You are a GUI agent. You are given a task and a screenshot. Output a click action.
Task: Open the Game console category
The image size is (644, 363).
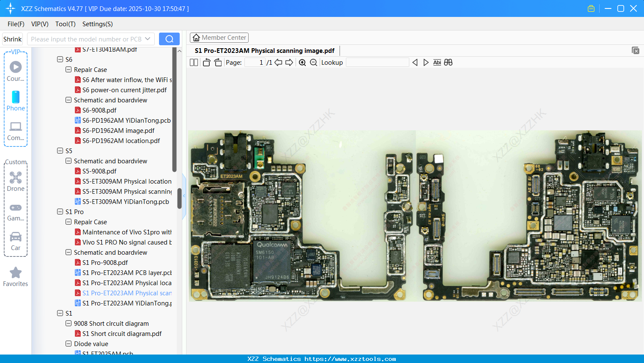pos(16,212)
